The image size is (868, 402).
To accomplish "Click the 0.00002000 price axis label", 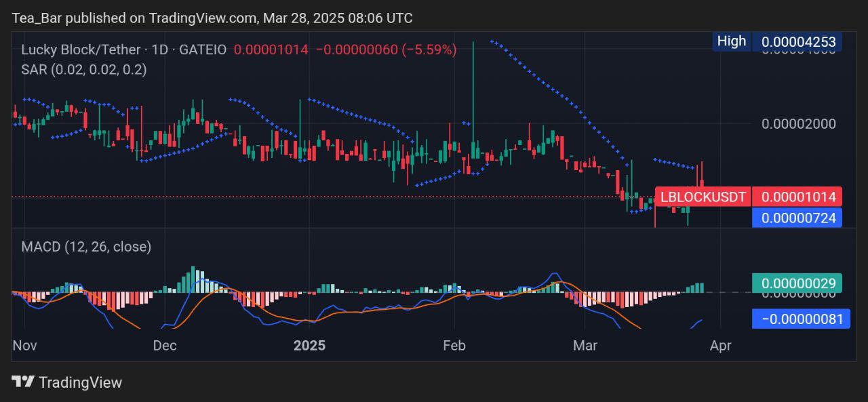I will [x=799, y=123].
